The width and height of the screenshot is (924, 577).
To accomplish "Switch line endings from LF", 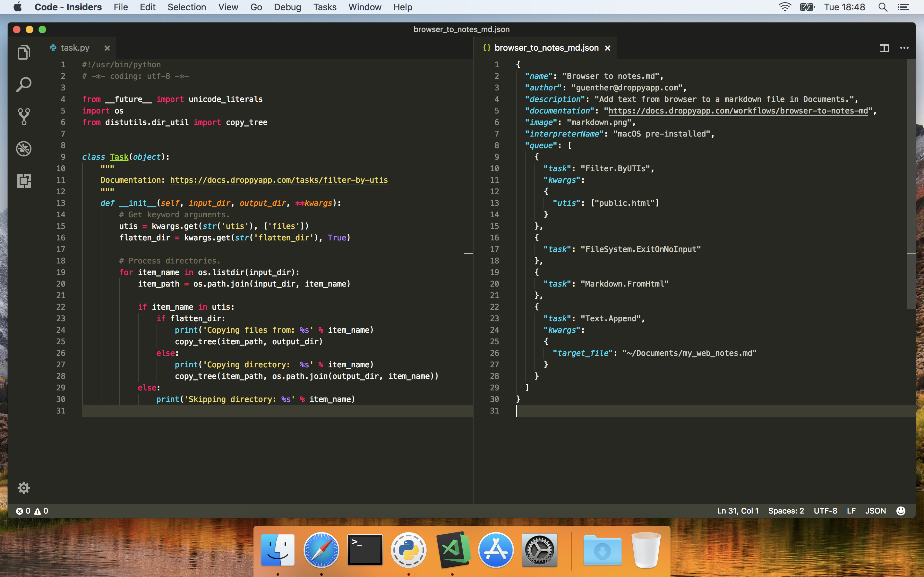I will tap(851, 511).
